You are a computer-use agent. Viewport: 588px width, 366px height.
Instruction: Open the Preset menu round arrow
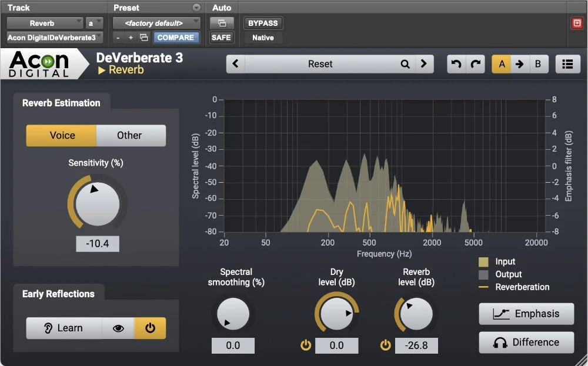(x=196, y=8)
